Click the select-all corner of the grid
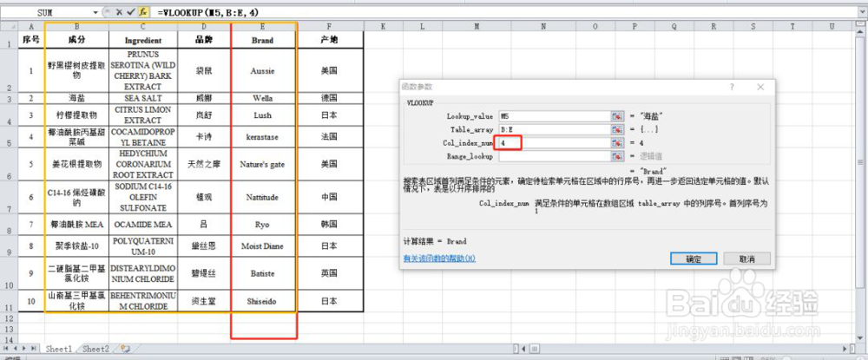868x360 pixels. pos(9,26)
